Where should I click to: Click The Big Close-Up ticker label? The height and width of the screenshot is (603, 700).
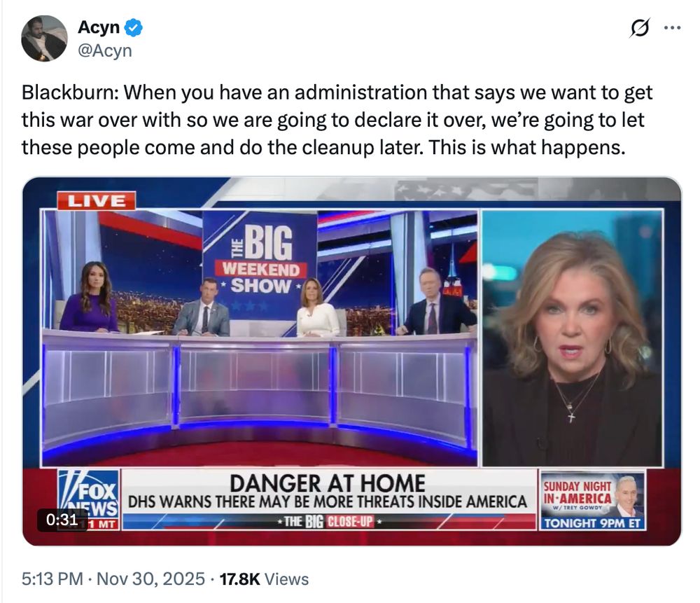tap(328, 521)
